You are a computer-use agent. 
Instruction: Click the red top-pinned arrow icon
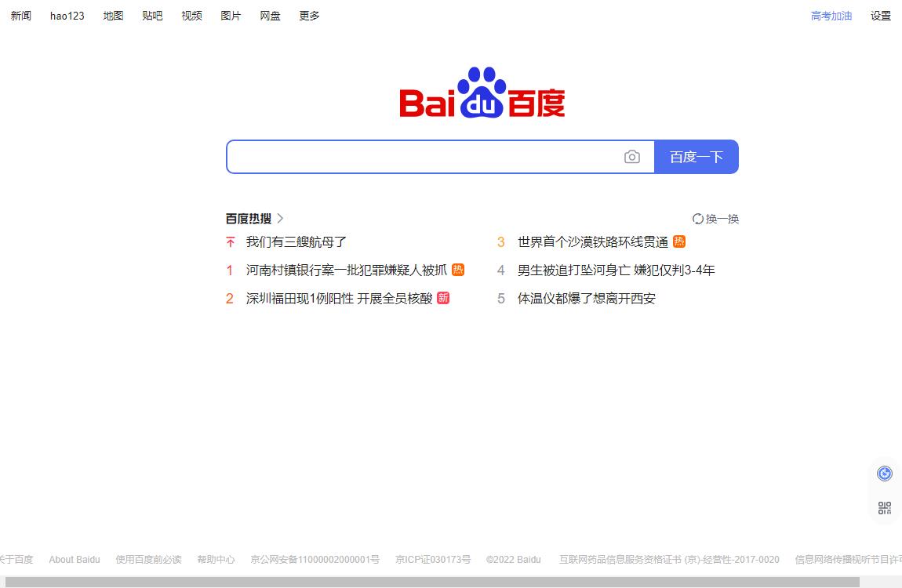(230, 242)
